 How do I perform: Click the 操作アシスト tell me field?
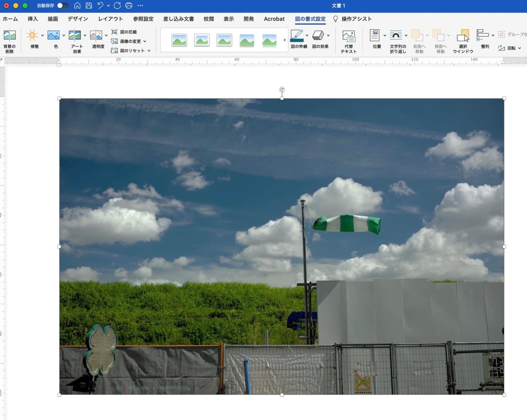pos(356,19)
